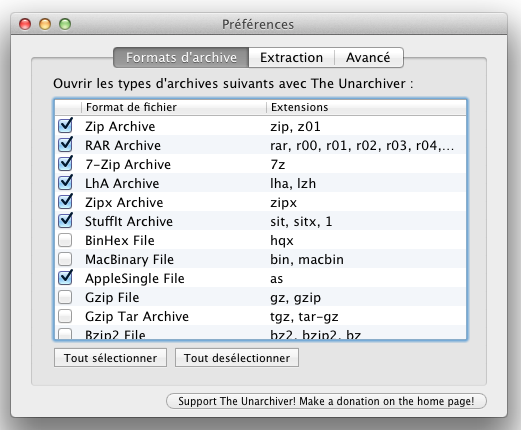Disable the LhA Archive checkbox

[x=65, y=183]
